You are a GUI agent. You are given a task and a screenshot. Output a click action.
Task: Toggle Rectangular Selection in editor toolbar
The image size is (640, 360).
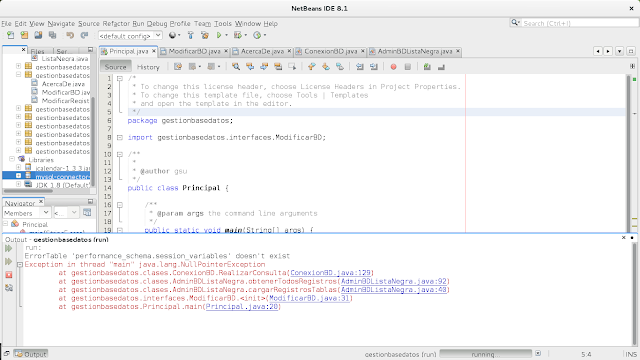point(292,67)
